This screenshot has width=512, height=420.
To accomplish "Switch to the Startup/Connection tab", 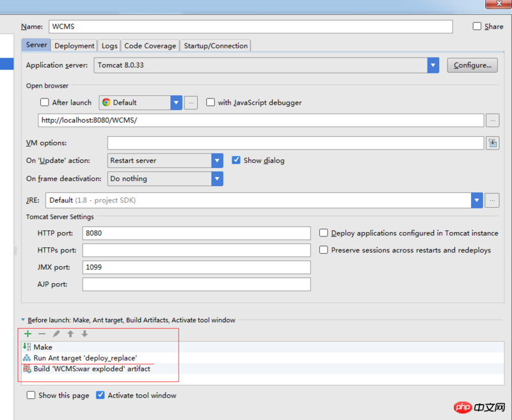I will 216,45.
